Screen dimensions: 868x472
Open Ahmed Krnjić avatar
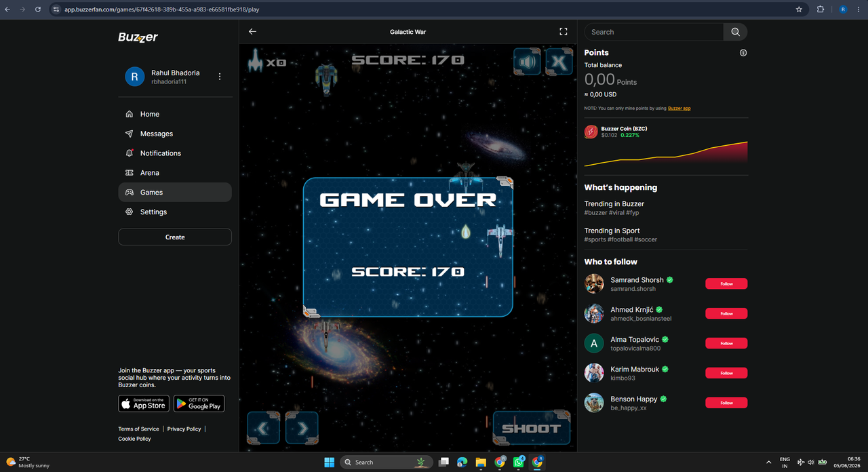[x=594, y=313]
